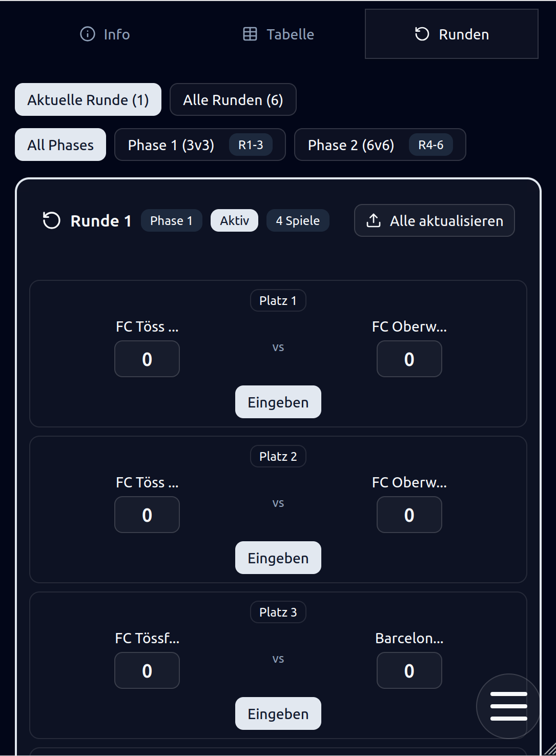Submit the Platz 2 score with Eingeben

(x=278, y=558)
